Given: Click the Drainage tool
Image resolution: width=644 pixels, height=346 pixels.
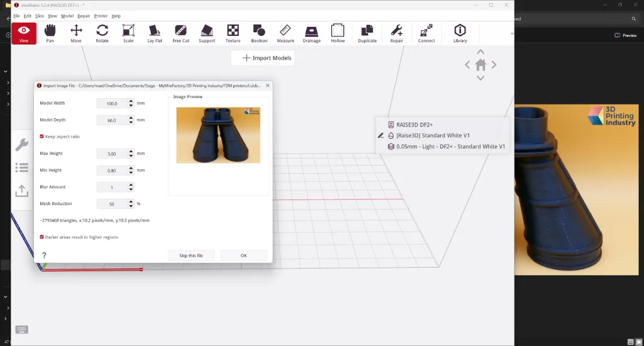Looking at the screenshot, I should pos(312,34).
